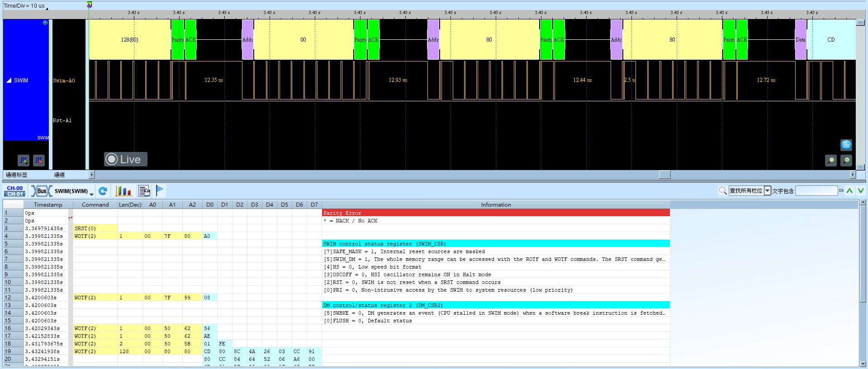
Task: Click the waveform vertical scroll down arrow
Action: [860, 167]
